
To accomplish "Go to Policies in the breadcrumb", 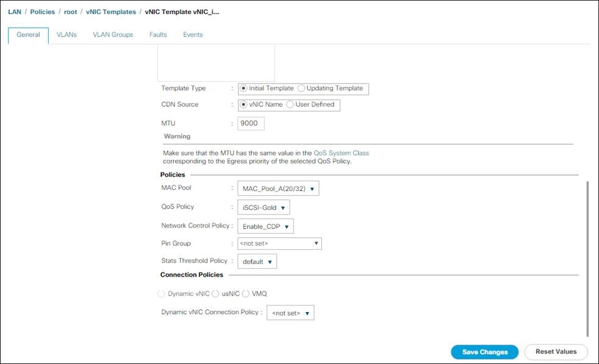I will 43,12.
